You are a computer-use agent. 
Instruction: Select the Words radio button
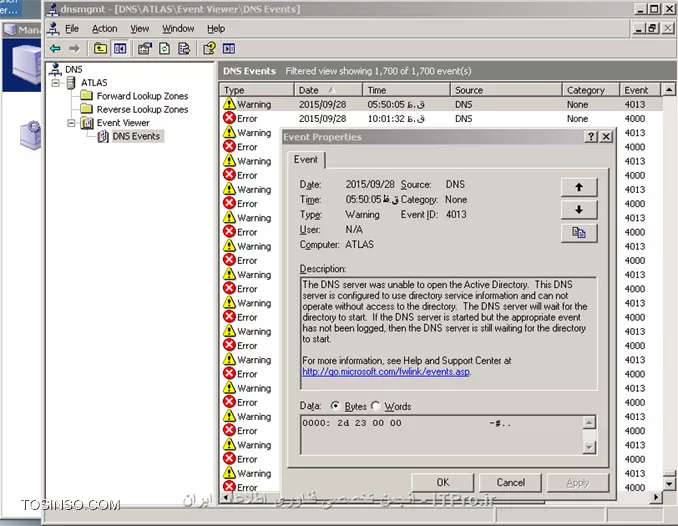(375, 406)
